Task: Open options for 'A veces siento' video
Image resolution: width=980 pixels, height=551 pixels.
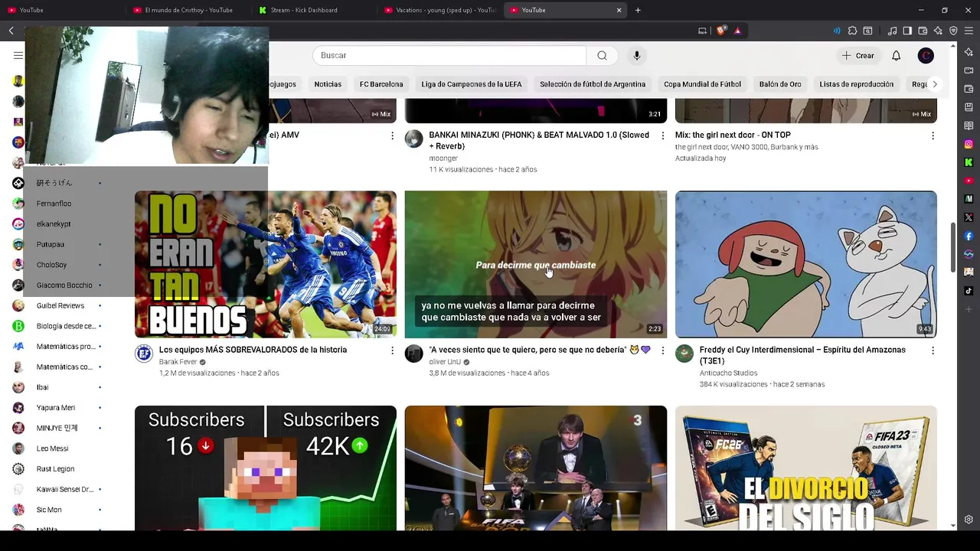Action: [x=663, y=350]
